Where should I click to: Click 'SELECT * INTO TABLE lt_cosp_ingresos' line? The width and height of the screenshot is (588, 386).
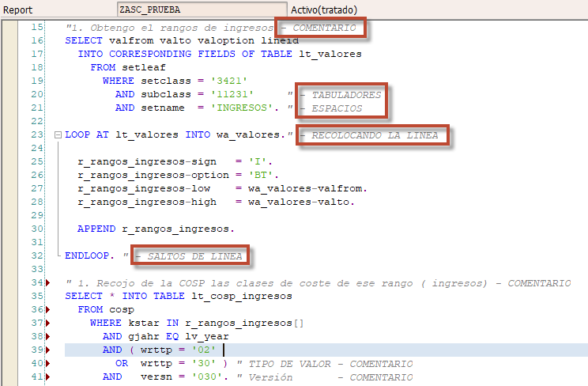pyautogui.click(x=179, y=297)
